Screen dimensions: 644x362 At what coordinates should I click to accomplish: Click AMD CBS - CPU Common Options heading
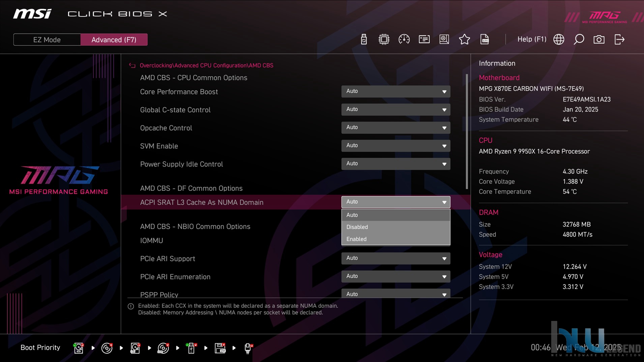click(194, 78)
